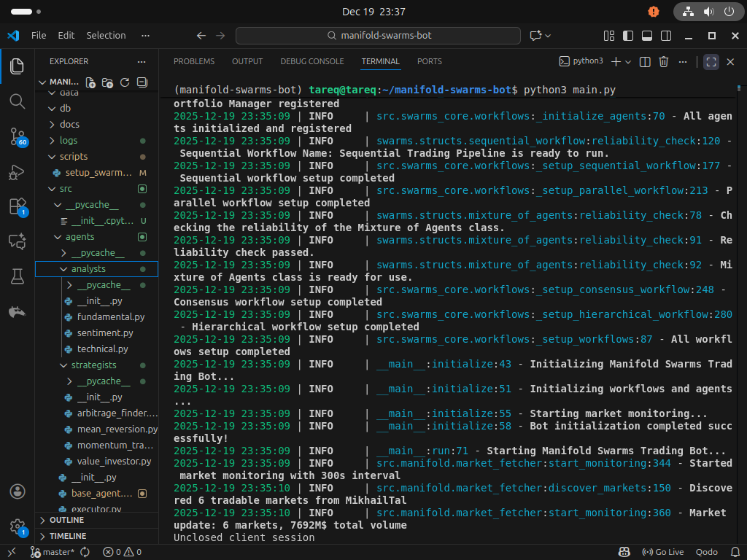Open the Selection menu
This screenshot has height=560, width=747.
tap(106, 36)
